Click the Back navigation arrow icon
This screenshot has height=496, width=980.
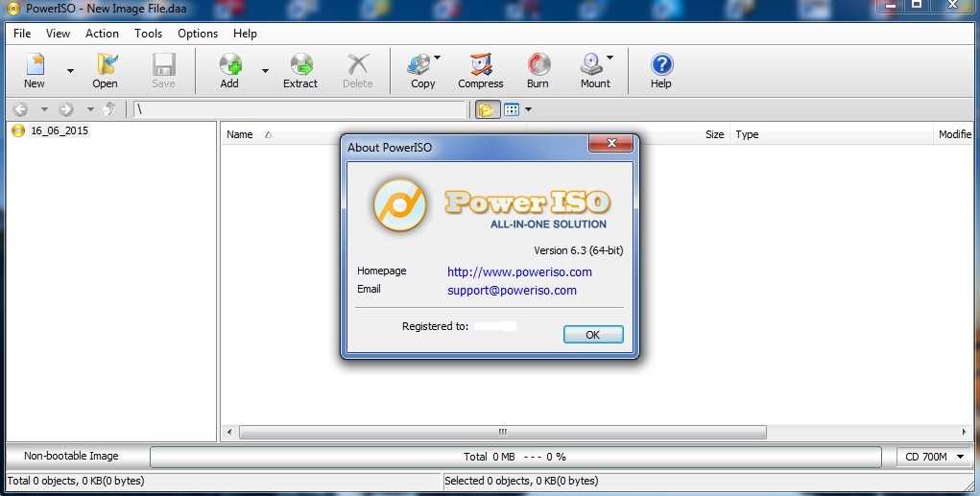tap(20, 109)
